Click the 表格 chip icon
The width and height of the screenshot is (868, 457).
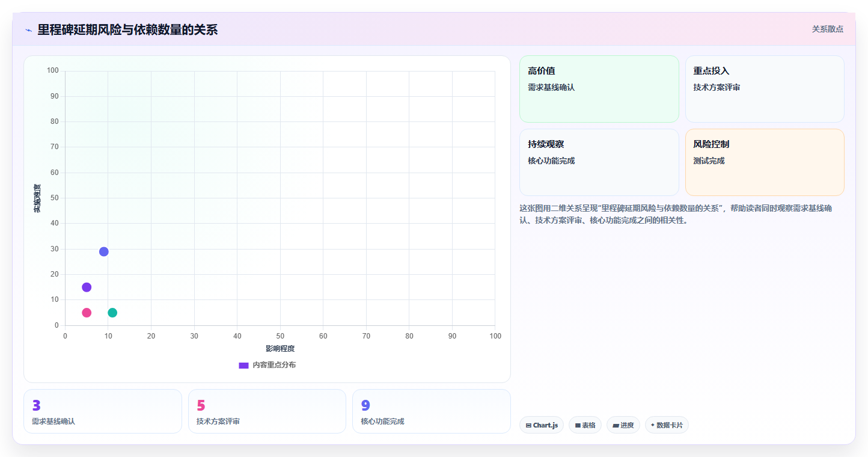pyautogui.click(x=578, y=425)
